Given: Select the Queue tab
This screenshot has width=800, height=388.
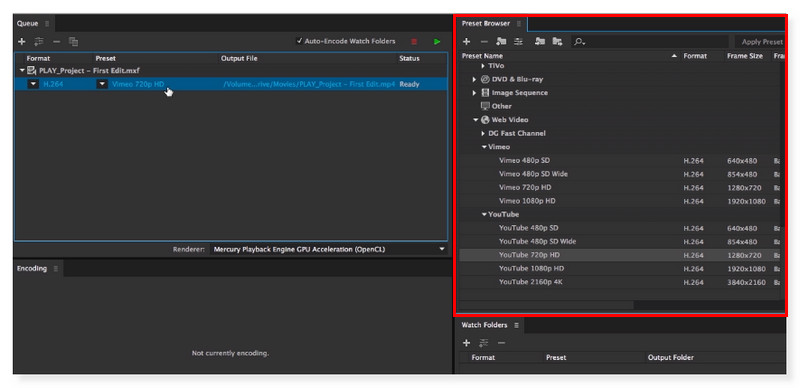Looking at the screenshot, I should (x=28, y=23).
